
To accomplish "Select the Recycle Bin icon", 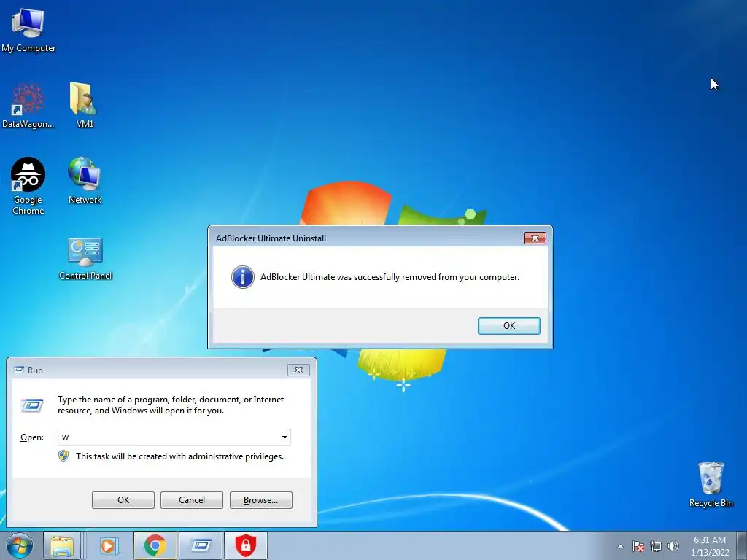I will click(x=711, y=484).
